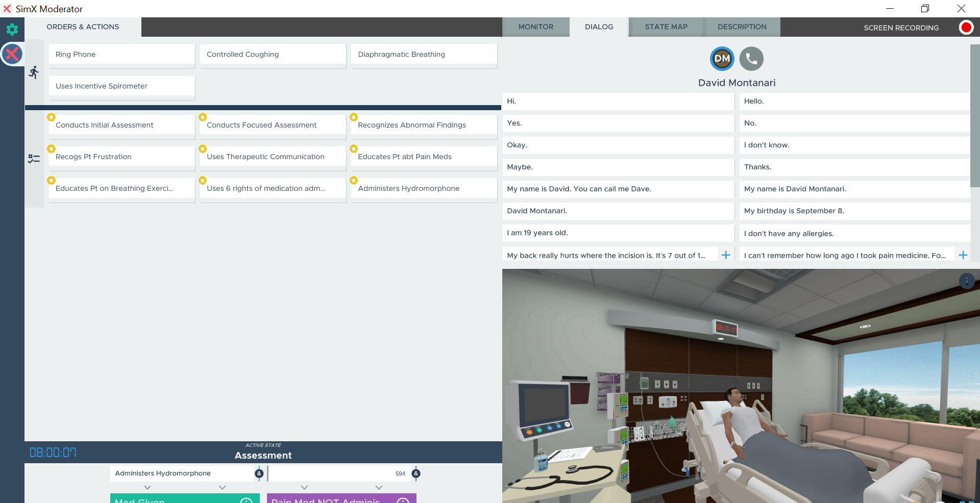The image size is (980, 503).
Task: Trigger the Ring Phone action
Action: coord(121,55)
